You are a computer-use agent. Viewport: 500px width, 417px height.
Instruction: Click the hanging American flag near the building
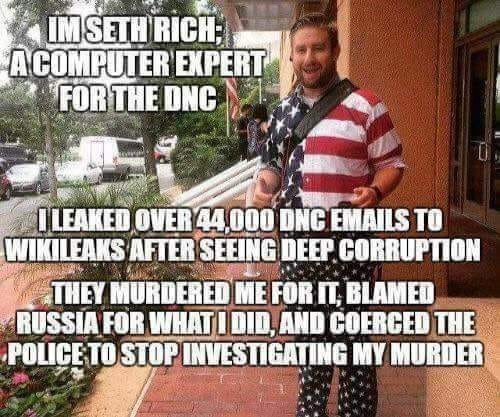(x=233, y=95)
